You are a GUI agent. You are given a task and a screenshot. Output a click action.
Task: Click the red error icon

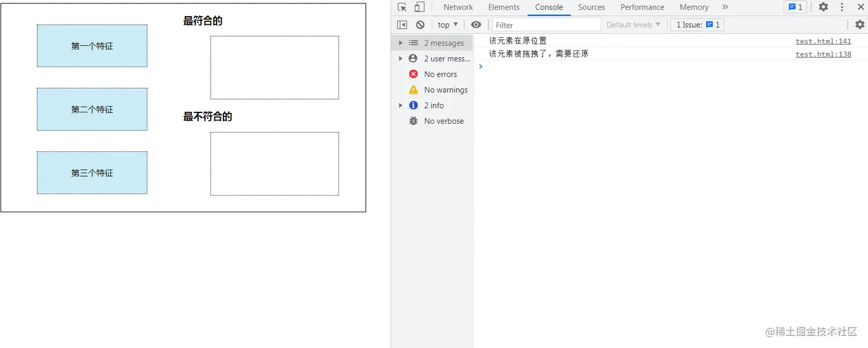[413, 74]
